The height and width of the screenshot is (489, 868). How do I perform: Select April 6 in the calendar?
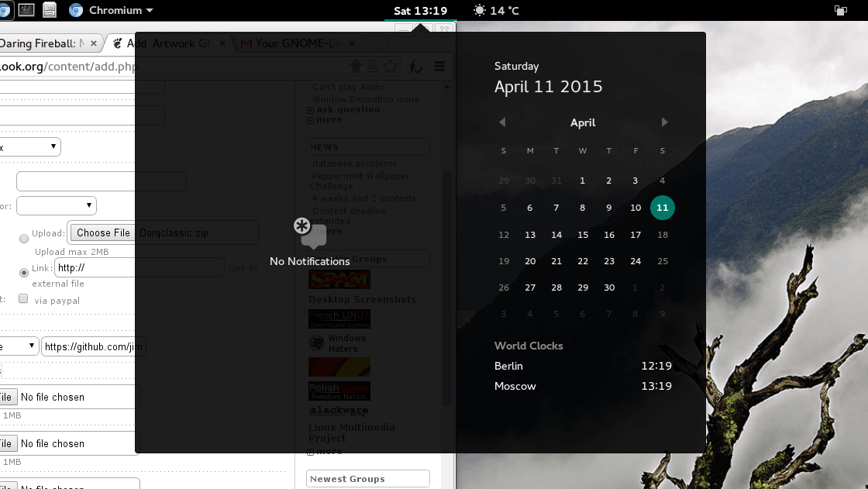(x=530, y=208)
